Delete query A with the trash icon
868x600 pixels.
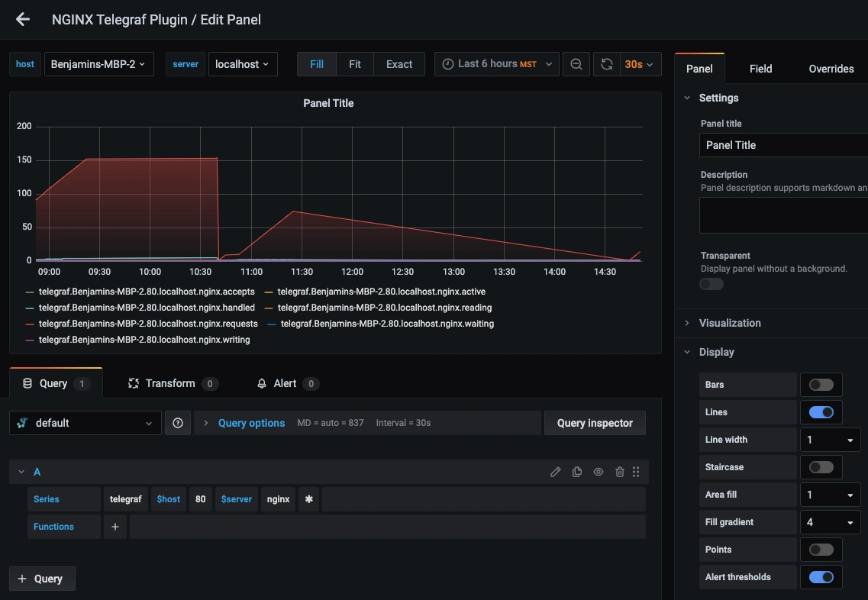619,472
